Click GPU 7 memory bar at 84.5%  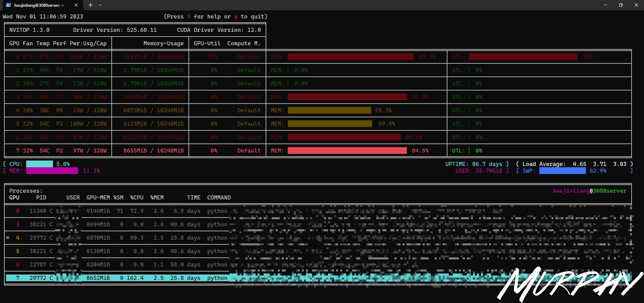click(x=347, y=150)
